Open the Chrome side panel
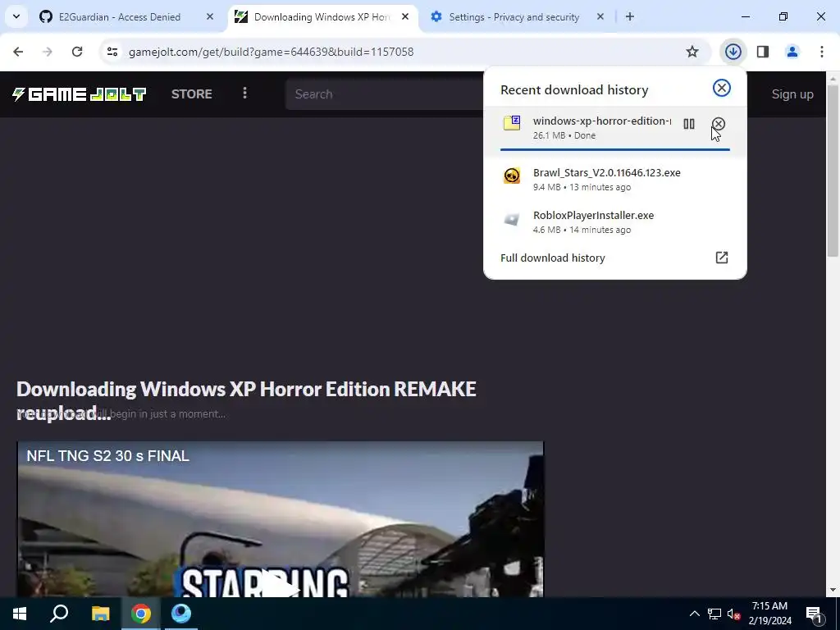 click(763, 52)
